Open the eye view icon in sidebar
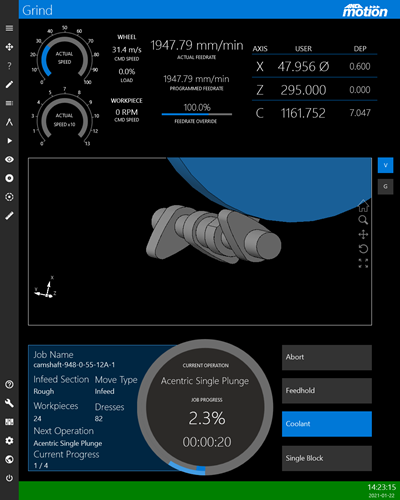This screenshot has height=500, width=400. [9, 160]
